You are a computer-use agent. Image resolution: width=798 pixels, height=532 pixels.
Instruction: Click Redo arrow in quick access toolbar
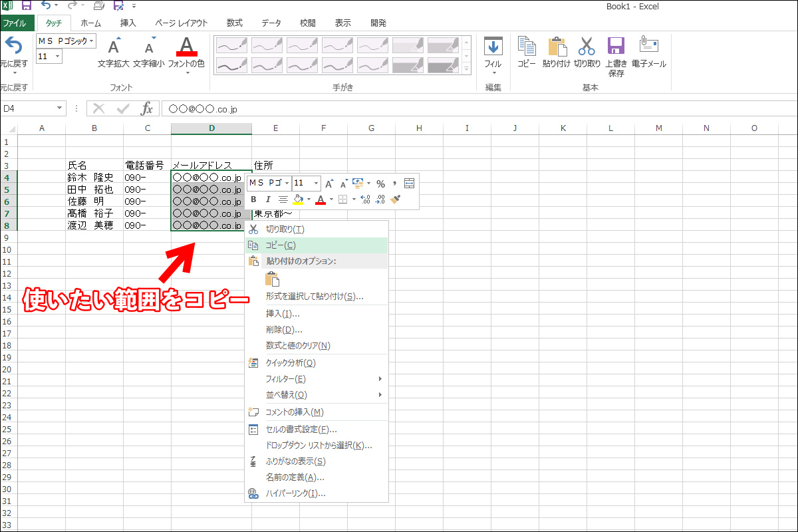[72, 6]
